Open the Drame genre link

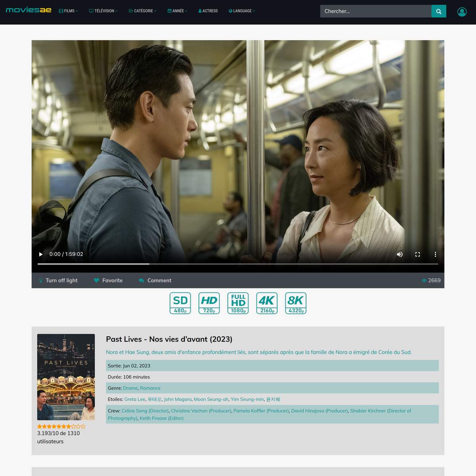click(x=130, y=388)
